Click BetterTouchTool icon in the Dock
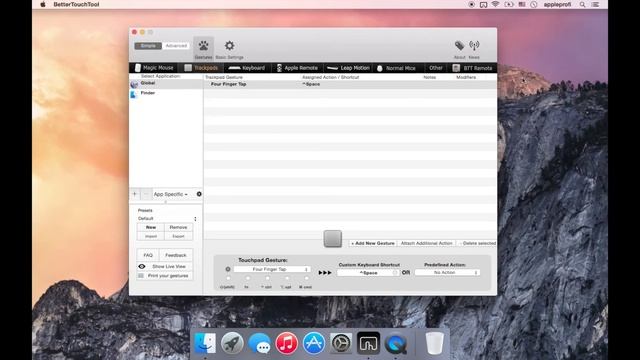This screenshot has width=640, height=360. pos(368,342)
